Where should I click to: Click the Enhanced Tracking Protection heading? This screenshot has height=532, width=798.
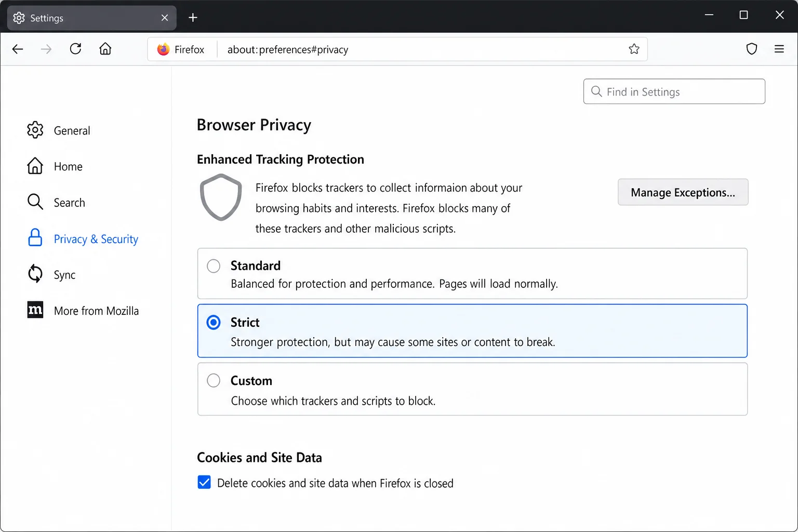pyautogui.click(x=281, y=159)
